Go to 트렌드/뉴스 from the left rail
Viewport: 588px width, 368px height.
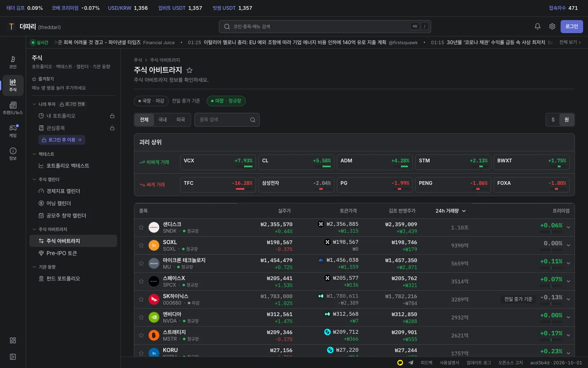point(13,108)
